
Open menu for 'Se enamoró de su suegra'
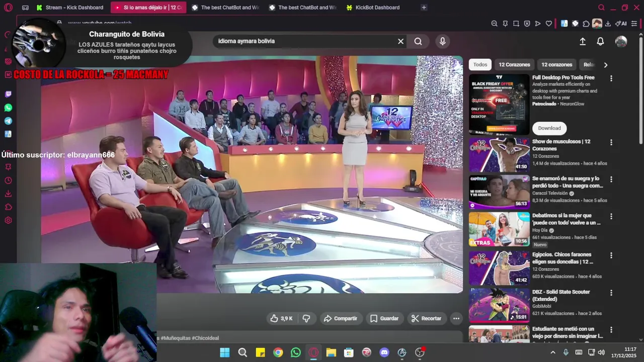coord(611,179)
